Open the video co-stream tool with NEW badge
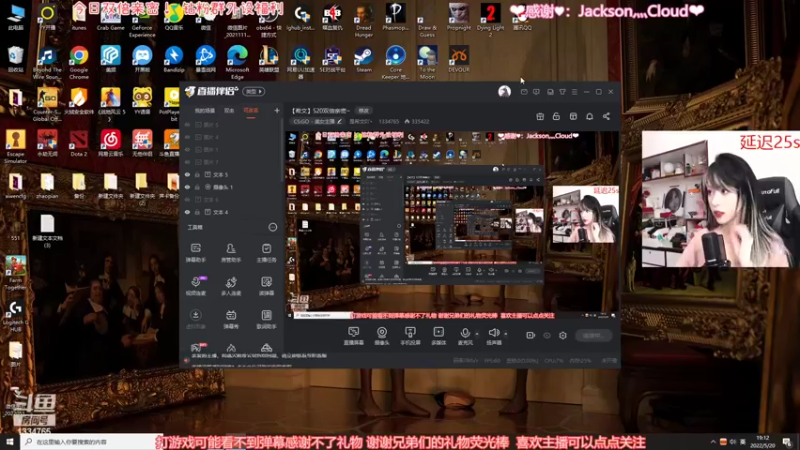This screenshot has height=450, width=800. (195, 286)
